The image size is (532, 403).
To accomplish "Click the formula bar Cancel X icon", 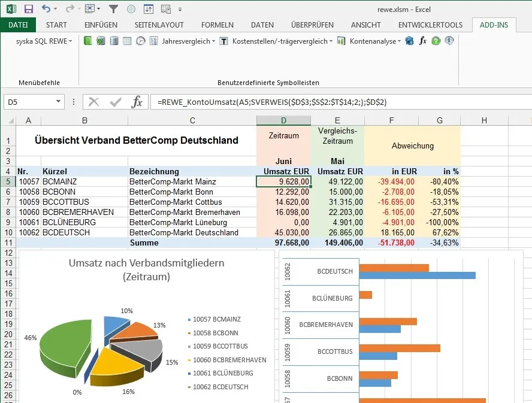I will click(93, 102).
